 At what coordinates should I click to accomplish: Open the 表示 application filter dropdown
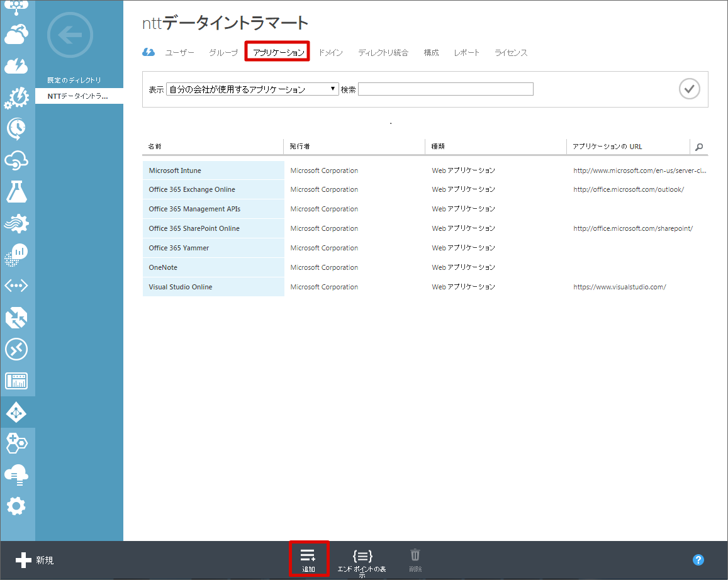(252, 89)
